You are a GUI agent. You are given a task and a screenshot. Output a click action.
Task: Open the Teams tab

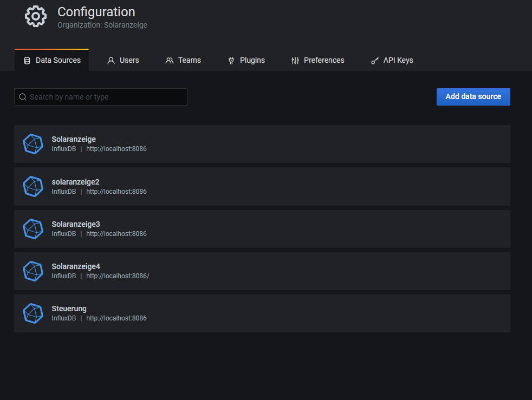point(183,60)
